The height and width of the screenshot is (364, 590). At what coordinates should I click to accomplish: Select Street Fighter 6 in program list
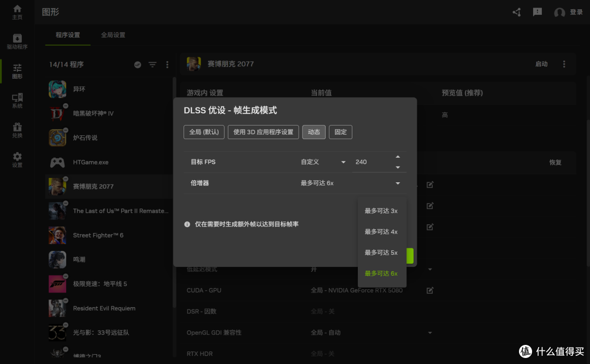pyautogui.click(x=109, y=235)
